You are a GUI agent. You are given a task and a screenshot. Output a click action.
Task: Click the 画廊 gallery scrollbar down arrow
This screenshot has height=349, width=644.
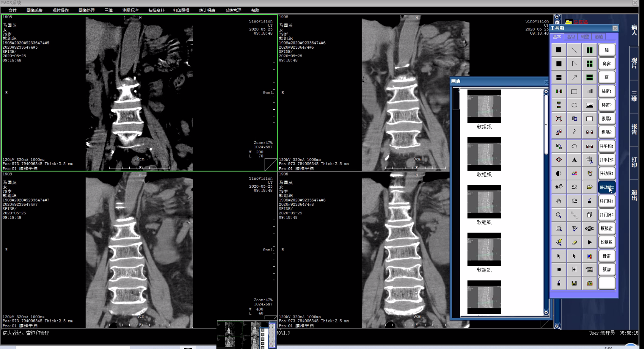546,313
